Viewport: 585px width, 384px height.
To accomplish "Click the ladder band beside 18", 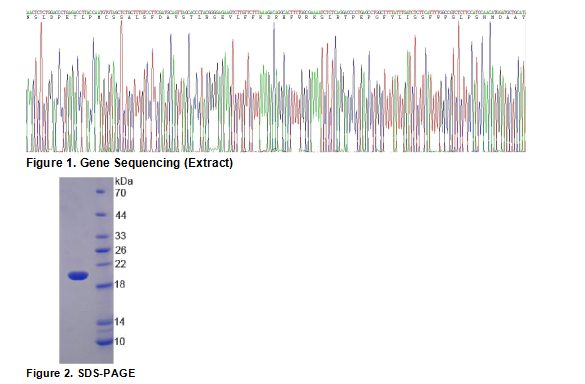I will [103, 286].
